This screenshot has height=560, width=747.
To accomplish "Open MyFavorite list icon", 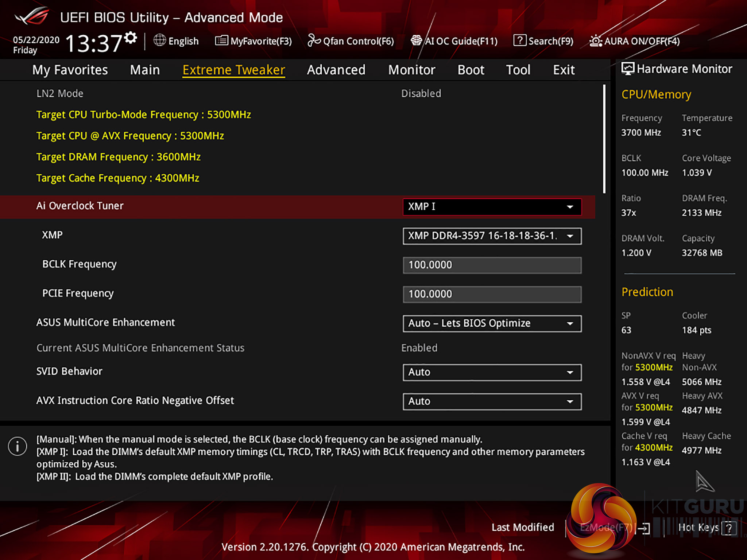I will 221,40.
